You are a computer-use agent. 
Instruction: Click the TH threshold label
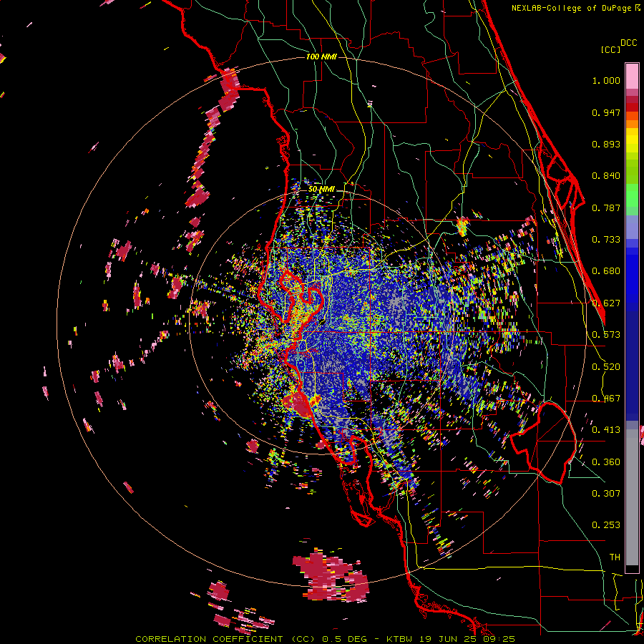coord(615,557)
